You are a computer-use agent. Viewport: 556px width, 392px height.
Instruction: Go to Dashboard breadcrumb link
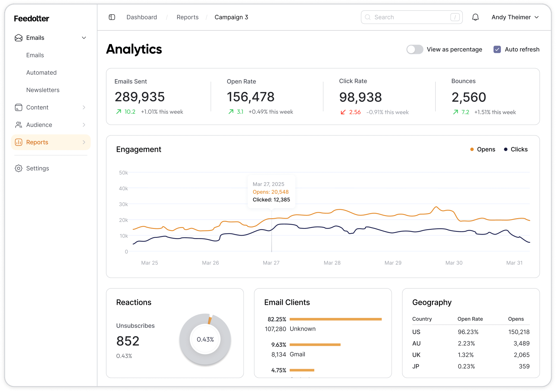pos(142,17)
